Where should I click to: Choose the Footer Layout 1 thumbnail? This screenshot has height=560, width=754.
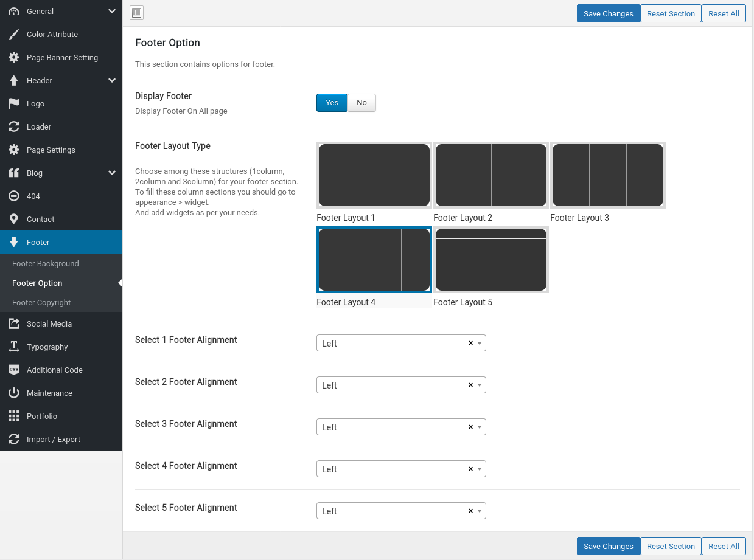pyautogui.click(x=374, y=175)
